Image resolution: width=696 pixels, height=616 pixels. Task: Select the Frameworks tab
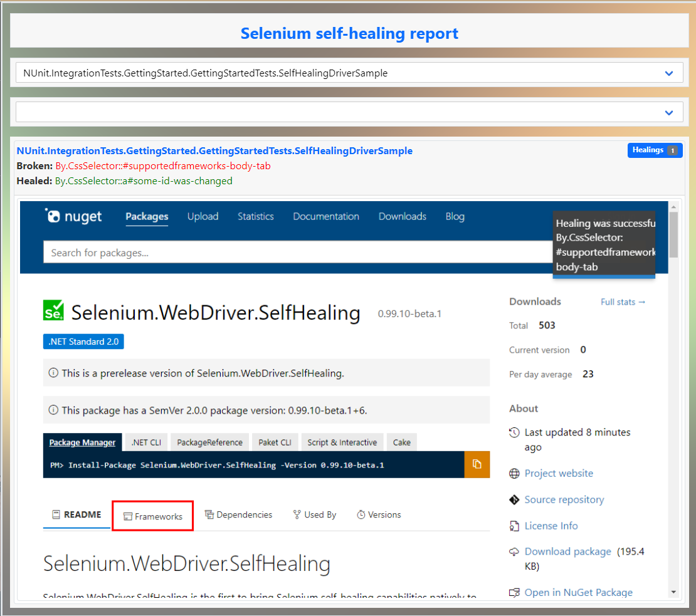coord(153,516)
